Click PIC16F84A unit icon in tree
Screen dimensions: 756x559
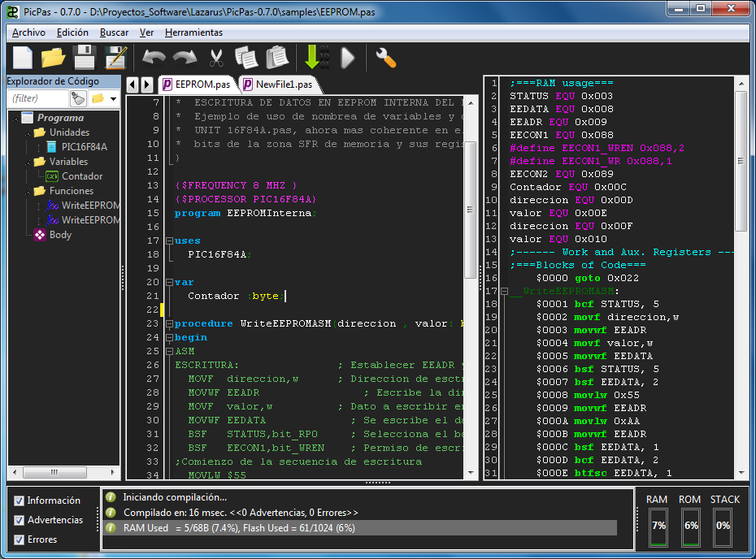[x=51, y=147]
